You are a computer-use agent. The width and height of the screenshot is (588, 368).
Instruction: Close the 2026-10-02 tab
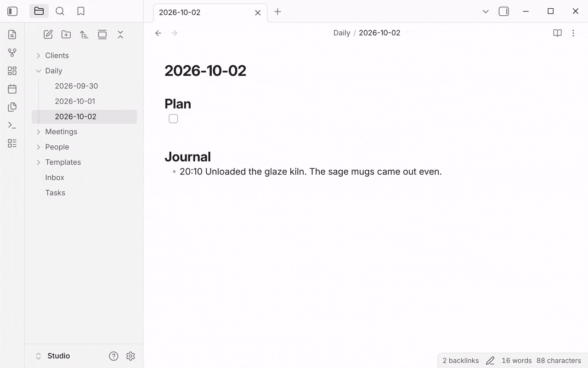tap(258, 12)
